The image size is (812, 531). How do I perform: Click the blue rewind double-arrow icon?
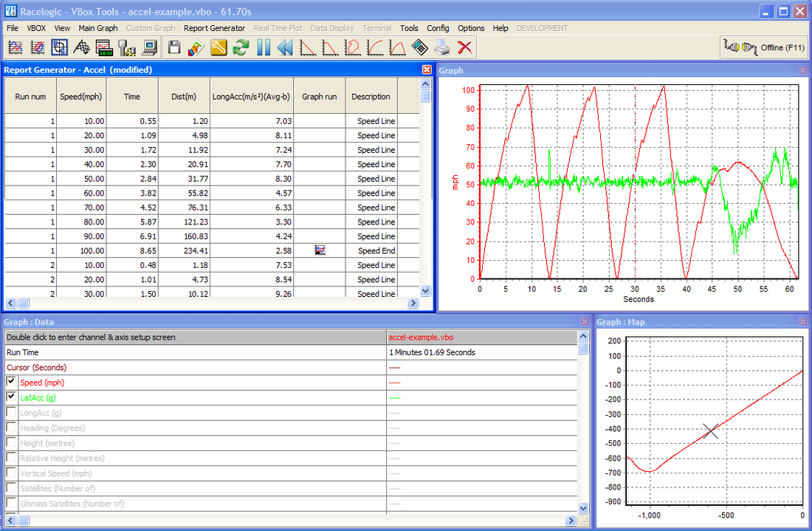pyautogui.click(x=286, y=48)
